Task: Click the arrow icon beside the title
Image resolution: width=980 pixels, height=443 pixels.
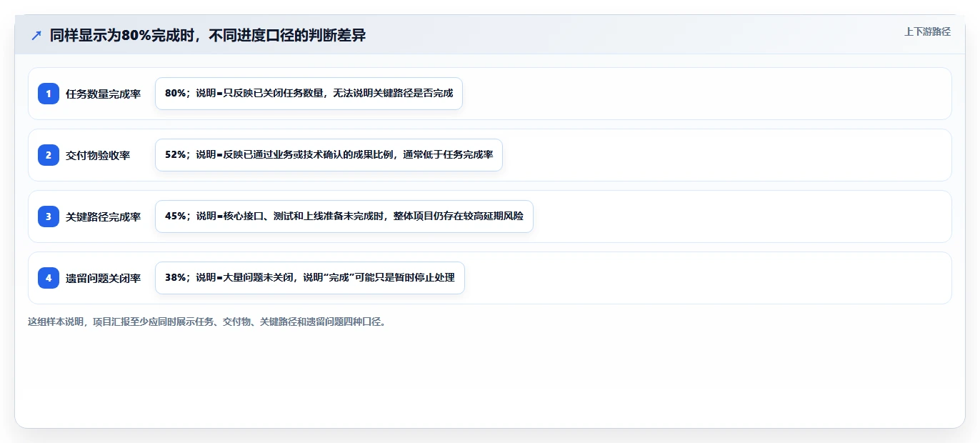Action: [x=36, y=36]
